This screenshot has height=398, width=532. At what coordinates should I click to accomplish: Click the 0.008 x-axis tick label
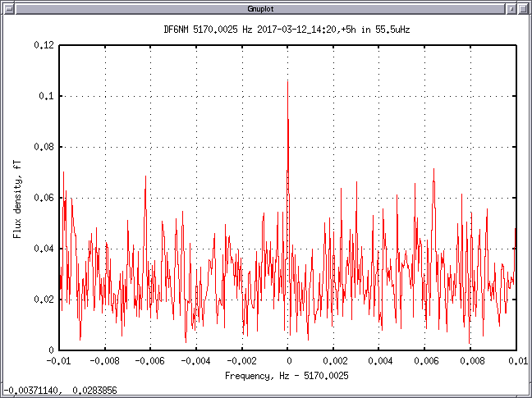pos(470,360)
